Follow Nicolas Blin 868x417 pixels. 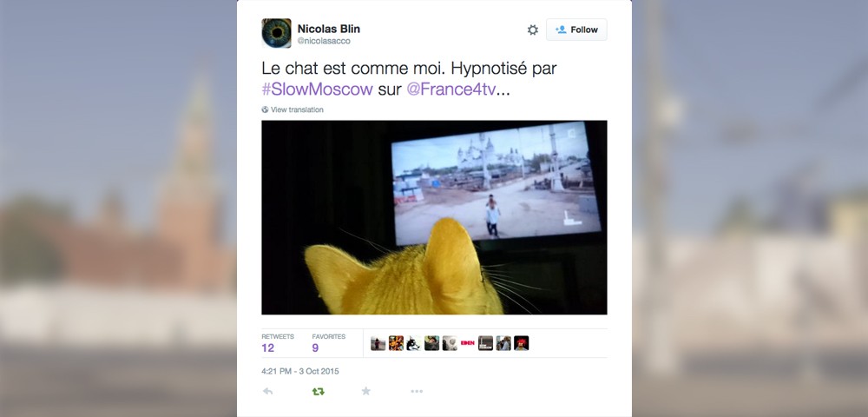coord(576,30)
